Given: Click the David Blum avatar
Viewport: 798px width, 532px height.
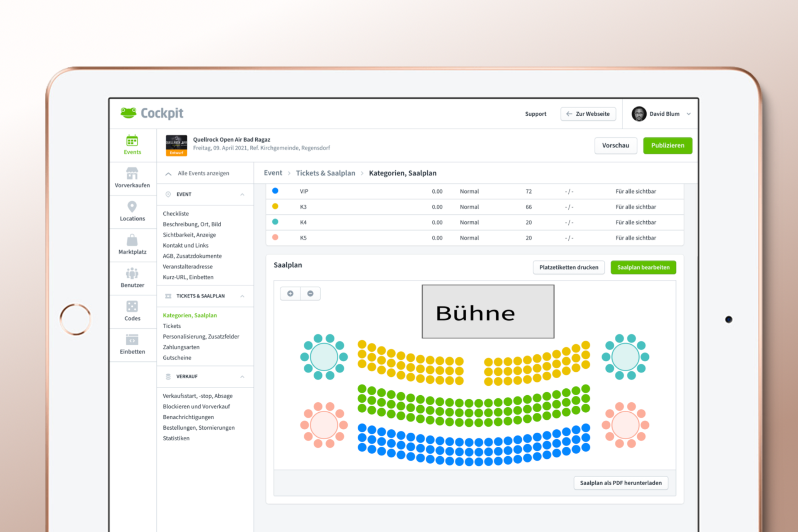Looking at the screenshot, I should point(639,114).
